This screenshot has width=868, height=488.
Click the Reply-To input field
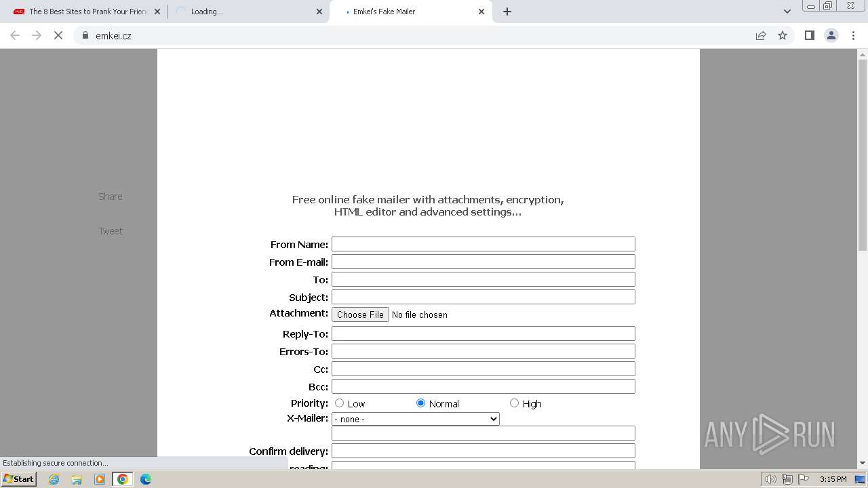484,333
